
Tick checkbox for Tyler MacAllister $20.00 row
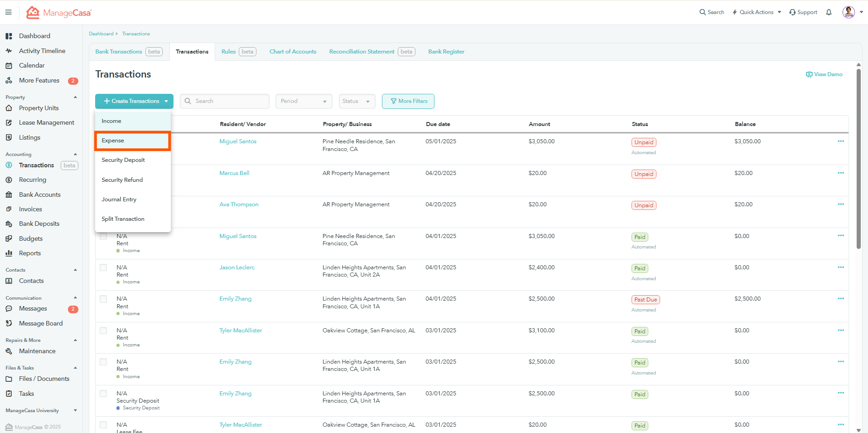[x=103, y=425]
